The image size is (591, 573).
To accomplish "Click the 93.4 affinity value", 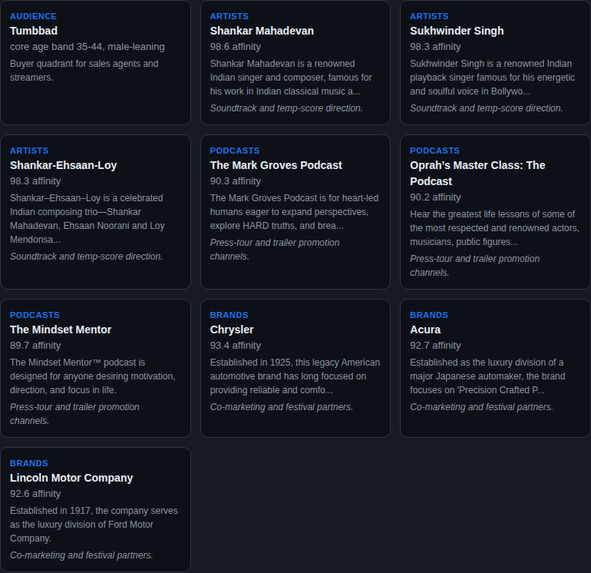I will 235,345.
